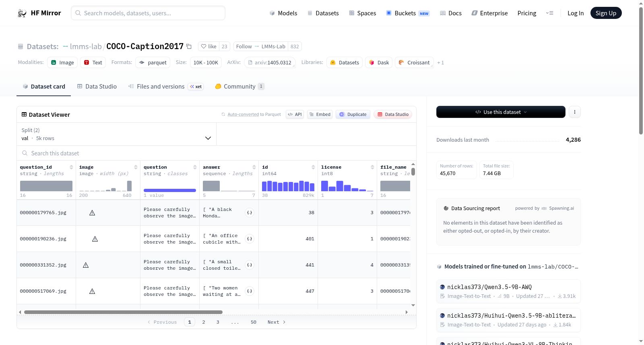
Task: Click the Embed button
Action: 320,114
